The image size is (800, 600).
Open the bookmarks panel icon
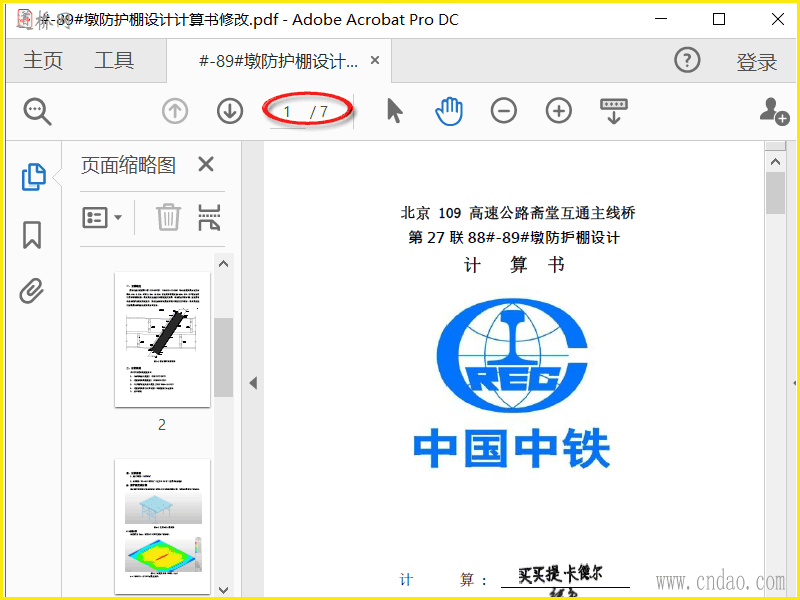pos(32,235)
